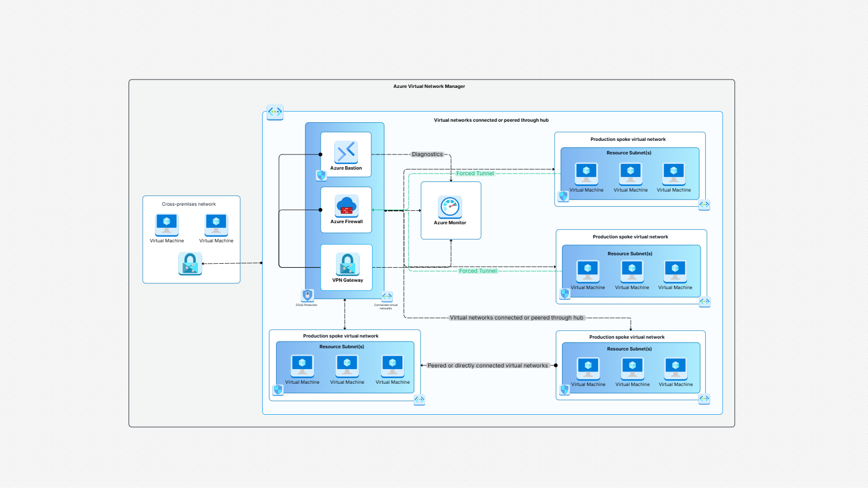This screenshot has height=488, width=868.
Task: Click vnet corner icon of uppermost right spoke network
Action: 704,205
